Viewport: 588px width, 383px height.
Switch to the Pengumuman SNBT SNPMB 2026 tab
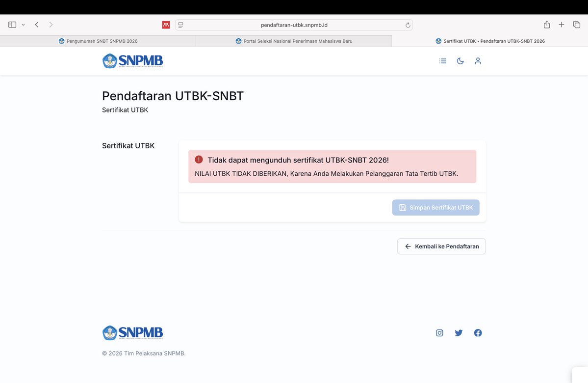(x=98, y=41)
